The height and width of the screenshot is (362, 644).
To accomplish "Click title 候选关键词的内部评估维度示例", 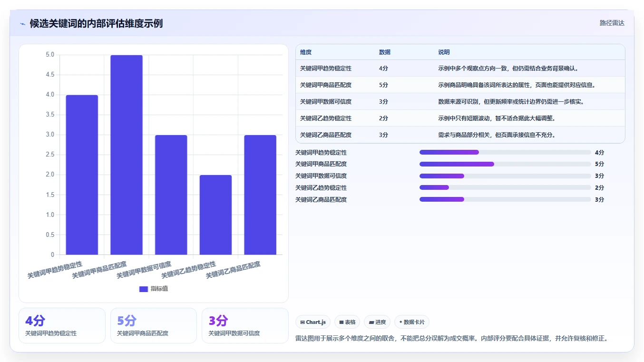I will pos(96,23).
